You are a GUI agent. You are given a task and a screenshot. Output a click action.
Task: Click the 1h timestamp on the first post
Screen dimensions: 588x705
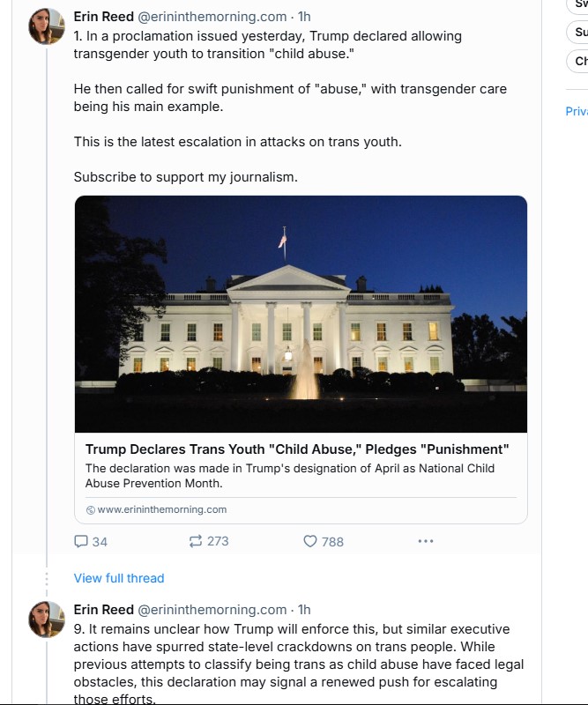click(304, 17)
